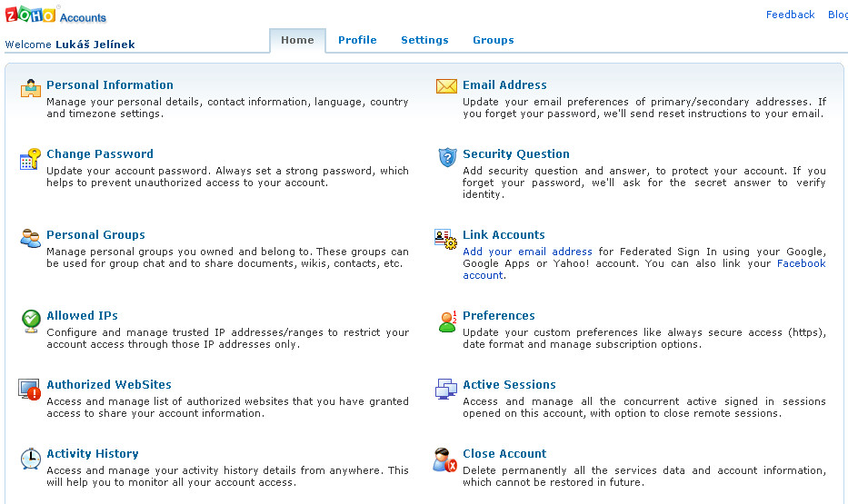This screenshot has width=848, height=504.
Task: Click the Activity History clock icon
Action: pyautogui.click(x=31, y=459)
